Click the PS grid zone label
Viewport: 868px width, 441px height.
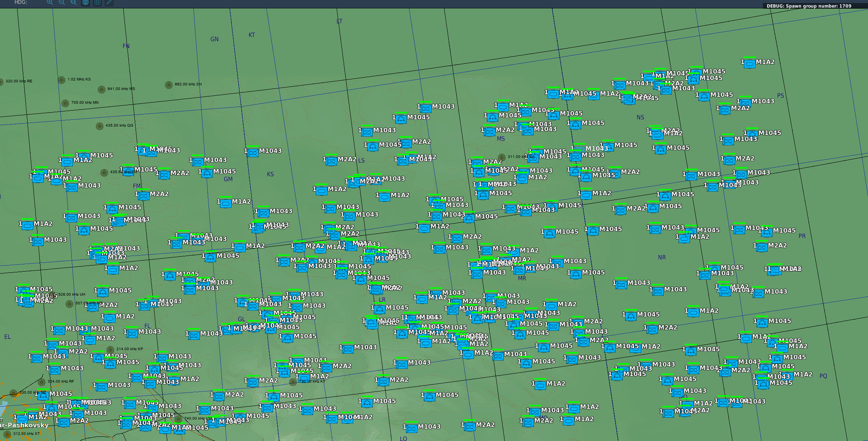tap(781, 95)
